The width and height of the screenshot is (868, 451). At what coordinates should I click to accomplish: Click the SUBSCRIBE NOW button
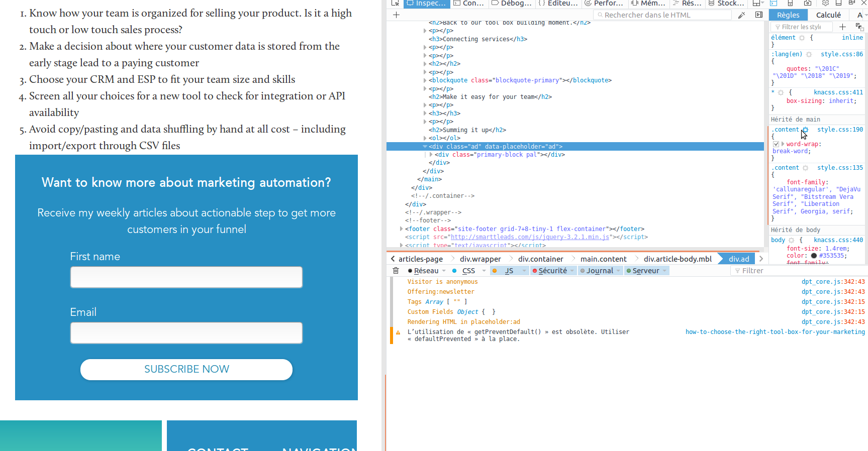tap(186, 370)
